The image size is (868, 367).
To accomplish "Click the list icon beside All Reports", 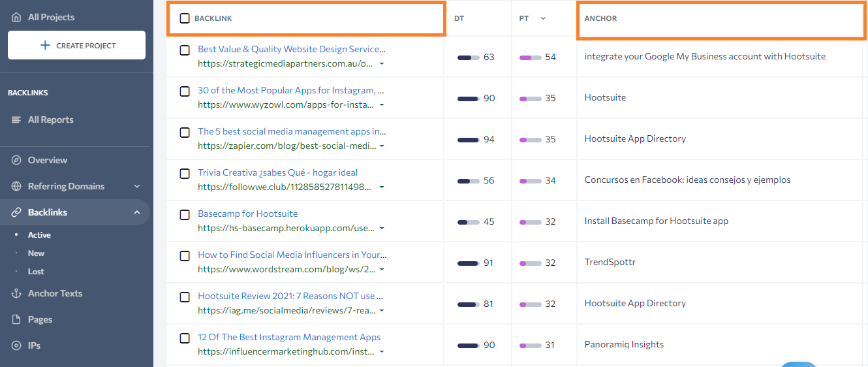I will [x=16, y=120].
